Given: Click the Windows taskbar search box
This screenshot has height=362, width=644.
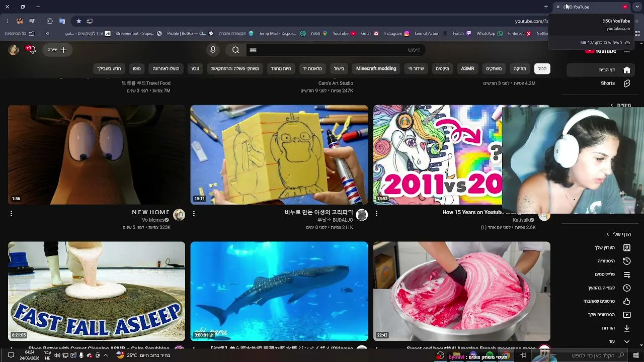Looking at the screenshot, I should (x=579, y=355).
